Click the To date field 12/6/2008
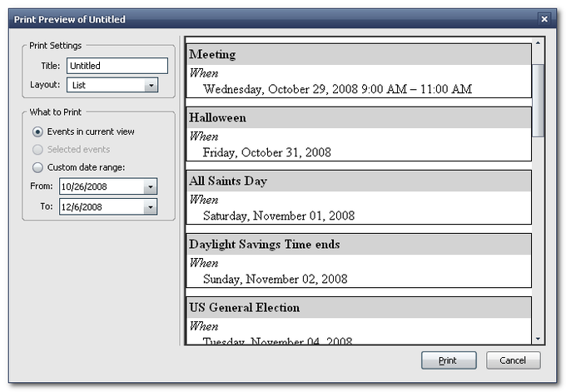 pyautogui.click(x=100, y=206)
